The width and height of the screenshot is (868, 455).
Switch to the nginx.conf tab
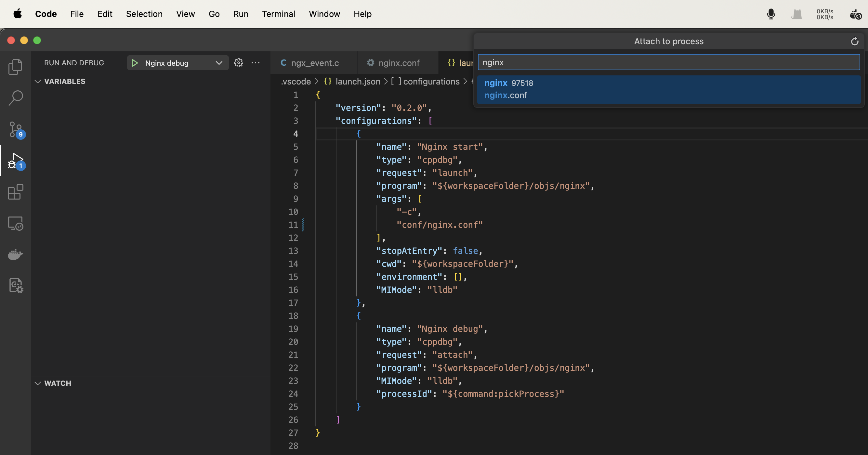(x=398, y=63)
